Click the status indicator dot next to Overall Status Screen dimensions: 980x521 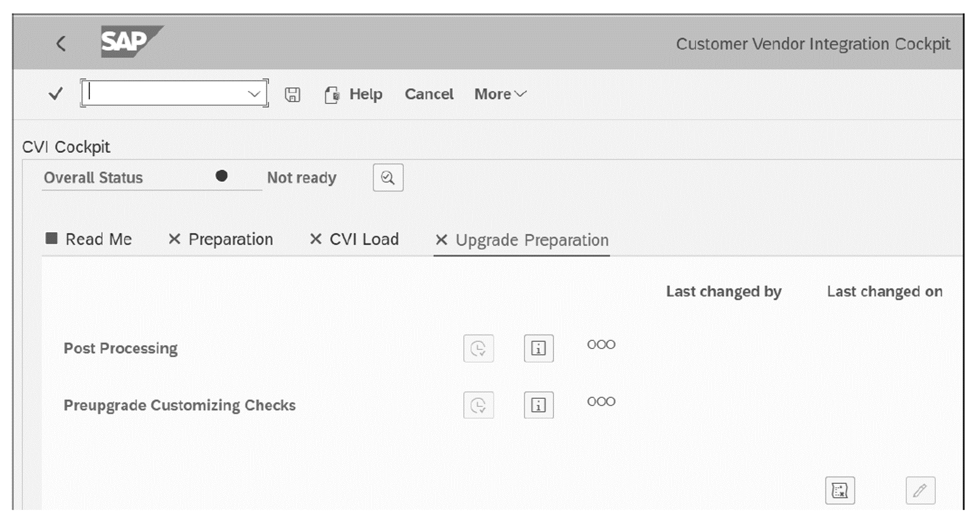(x=222, y=175)
